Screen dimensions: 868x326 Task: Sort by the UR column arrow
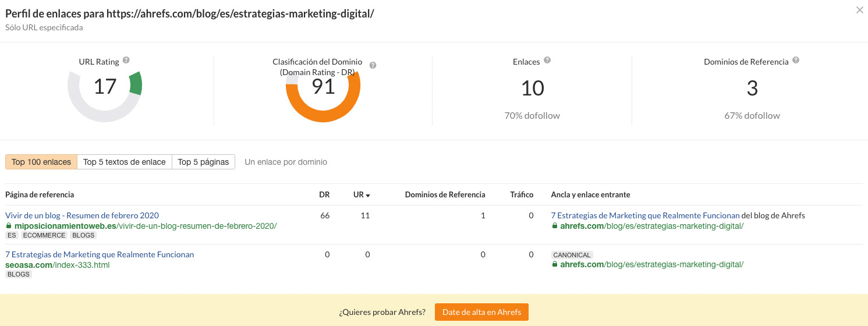click(368, 195)
